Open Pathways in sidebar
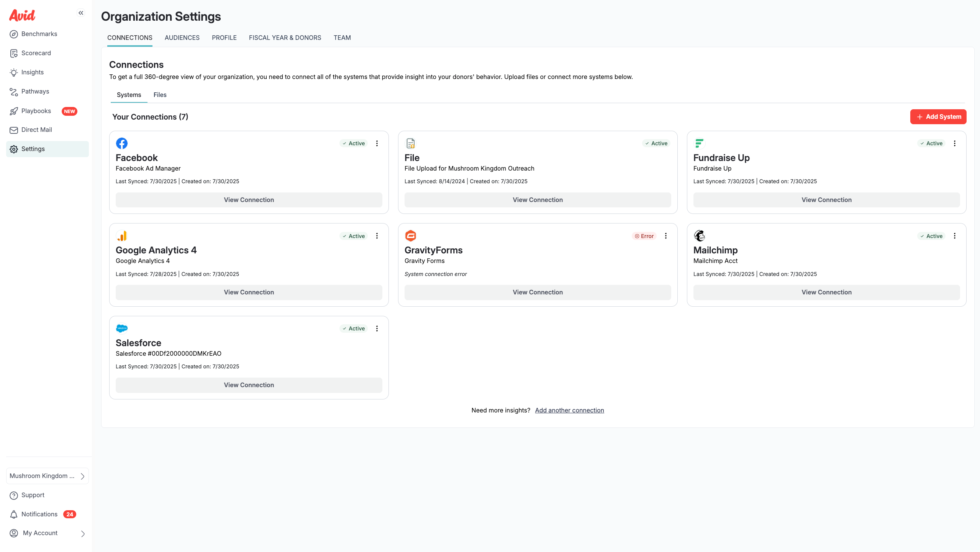This screenshot has height=552, width=980. [x=48, y=92]
